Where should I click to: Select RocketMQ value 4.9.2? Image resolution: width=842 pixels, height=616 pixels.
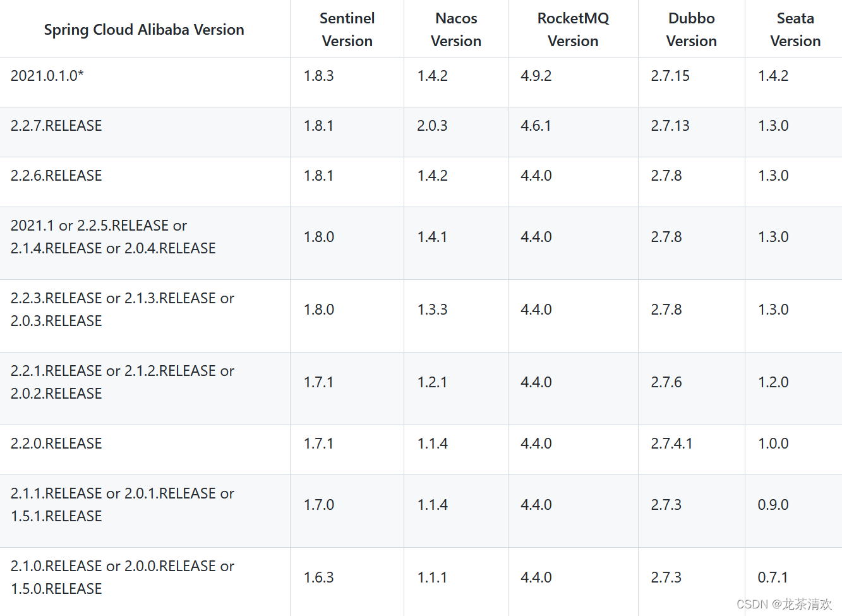click(536, 76)
